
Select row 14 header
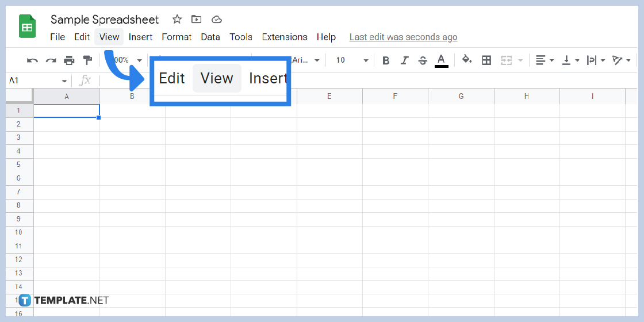point(20,287)
